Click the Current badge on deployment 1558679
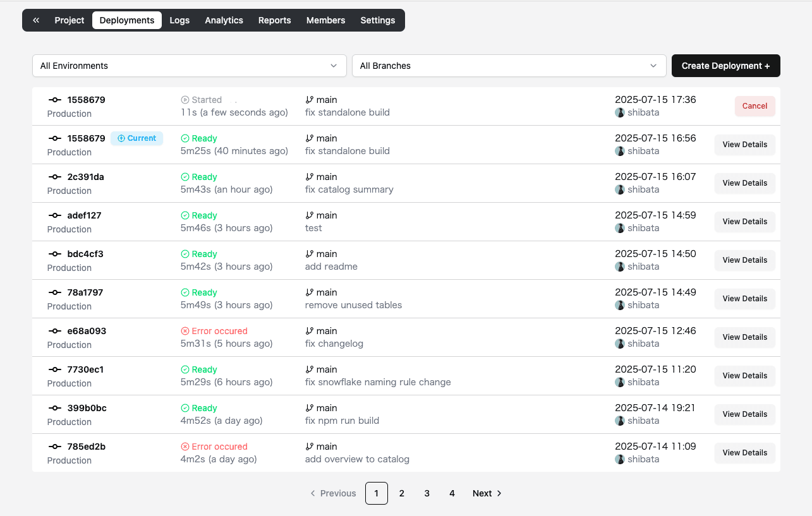Screen dimensions: 812x516 pyautogui.click(x=136, y=138)
